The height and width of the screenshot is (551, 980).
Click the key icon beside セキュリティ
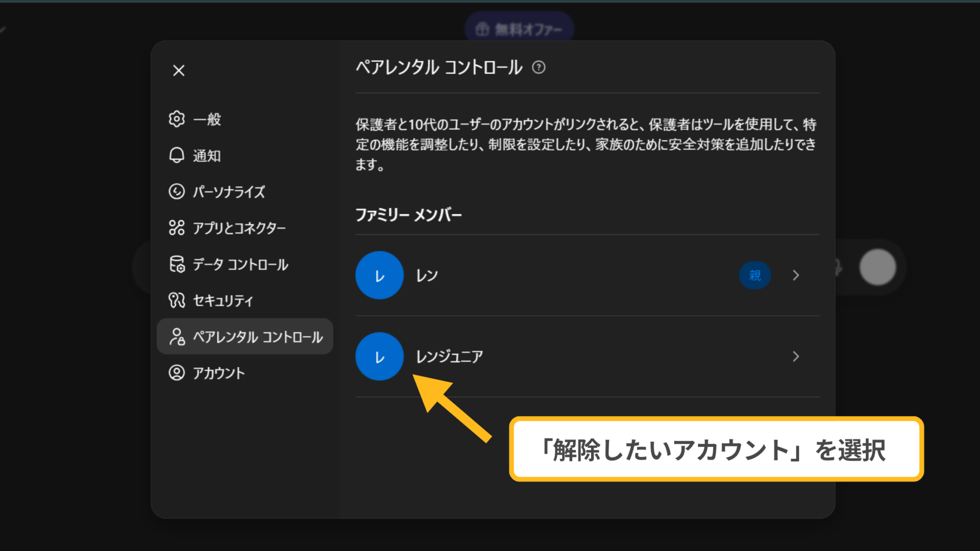coord(176,300)
